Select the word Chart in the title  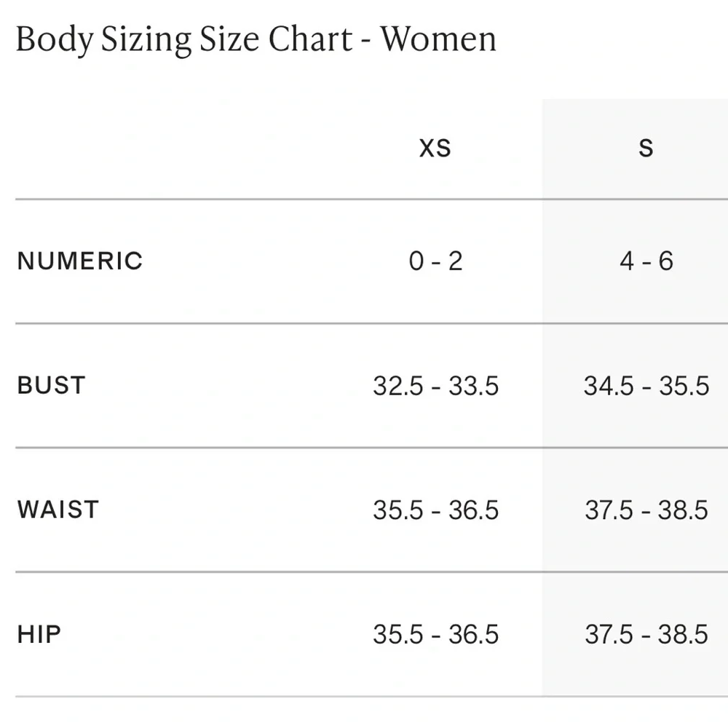pyautogui.click(x=310, y=39)
